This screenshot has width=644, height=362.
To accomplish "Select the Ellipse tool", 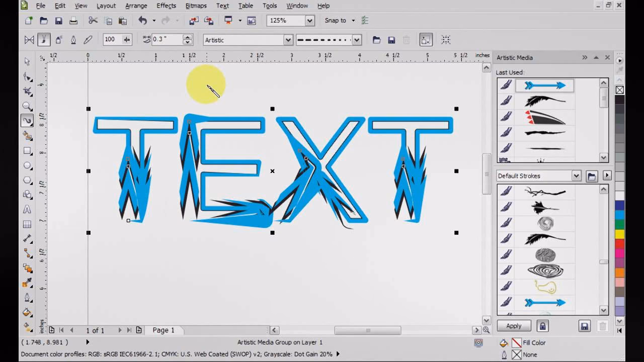I will click(27, 166).
